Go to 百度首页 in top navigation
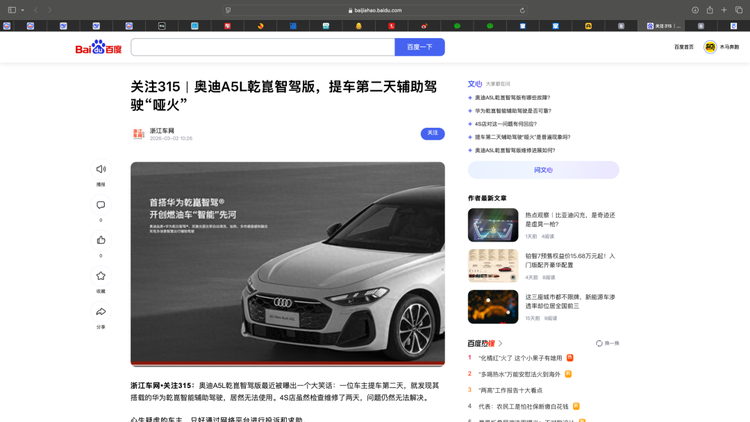The image size is (750, 422). point(683,47)
